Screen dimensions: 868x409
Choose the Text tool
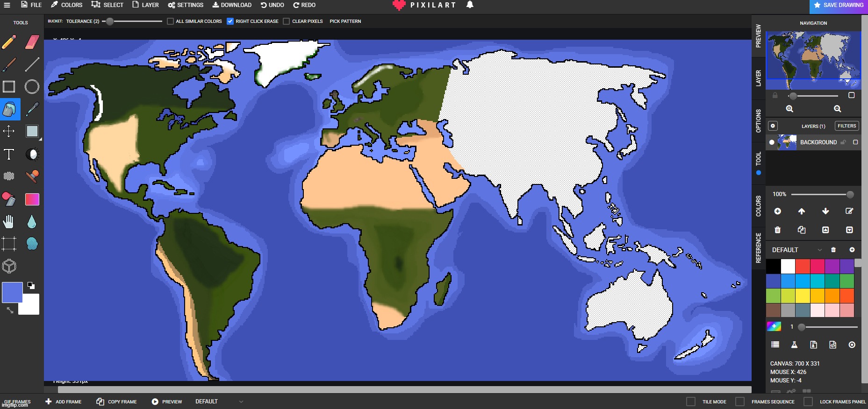pyautogui.click(x=9, y=155)
